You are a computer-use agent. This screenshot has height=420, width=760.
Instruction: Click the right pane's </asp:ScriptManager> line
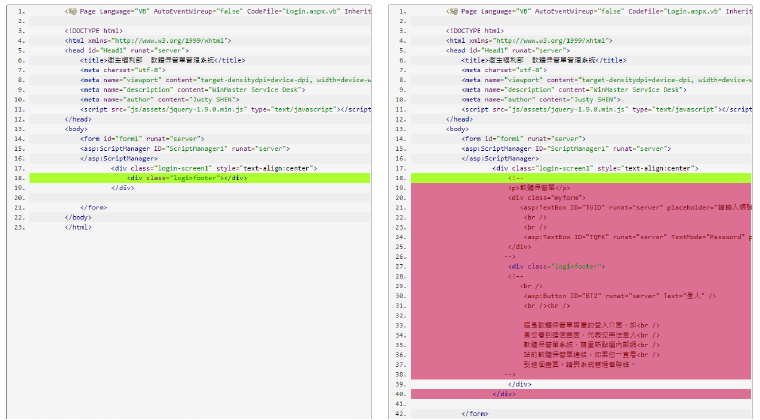coord(500,158)
